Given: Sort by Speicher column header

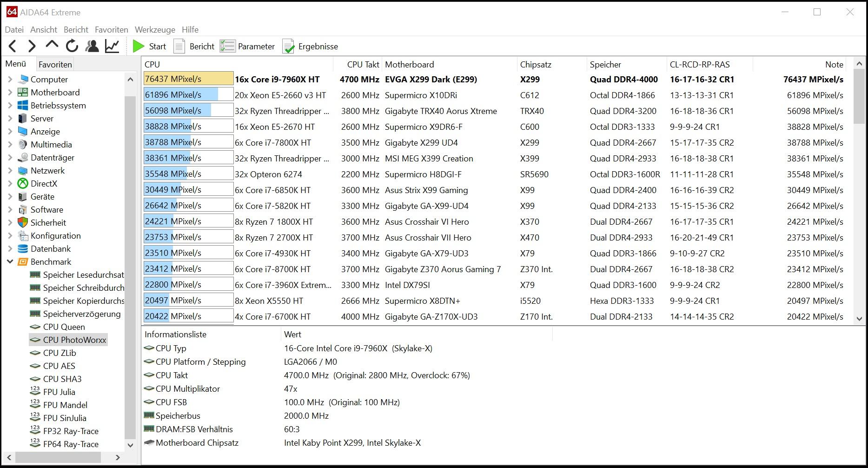Looking at the screenshot, I should coord(627,65).
